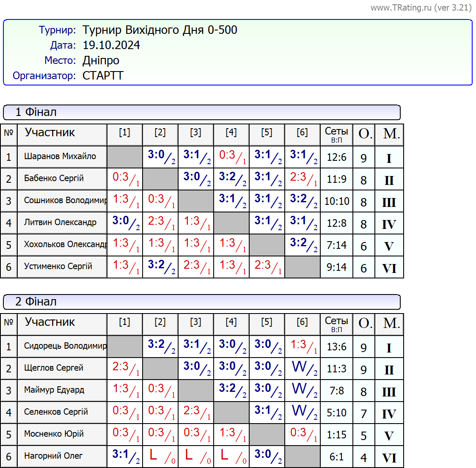Click the 'Участник' header in 1 Фінал table
Screen dimensions: 476x468
[50, 133]
